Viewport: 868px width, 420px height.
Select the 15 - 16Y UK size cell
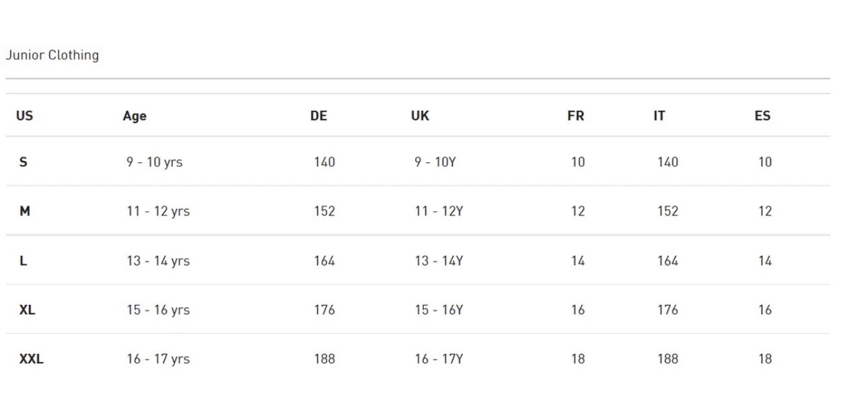click(x=439, y=310)
